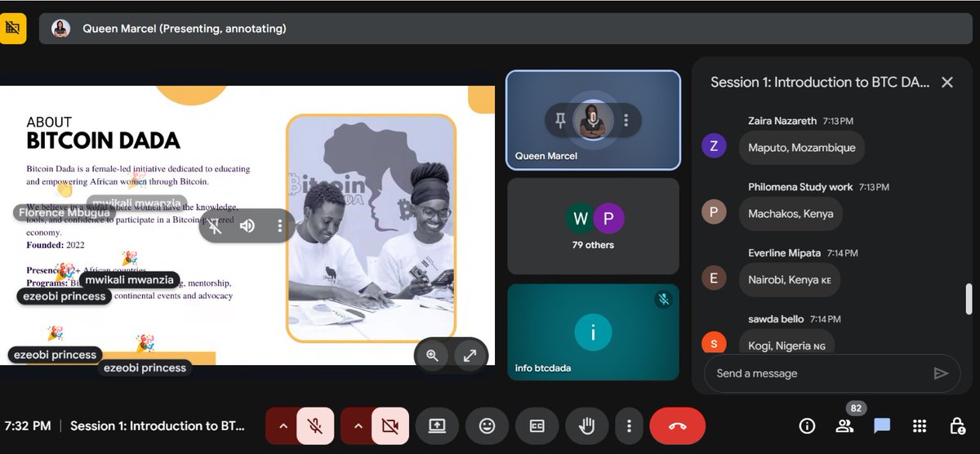Click Queen Marcel's video tile
This screenshot has height=454, width=980.
point(593,120)
